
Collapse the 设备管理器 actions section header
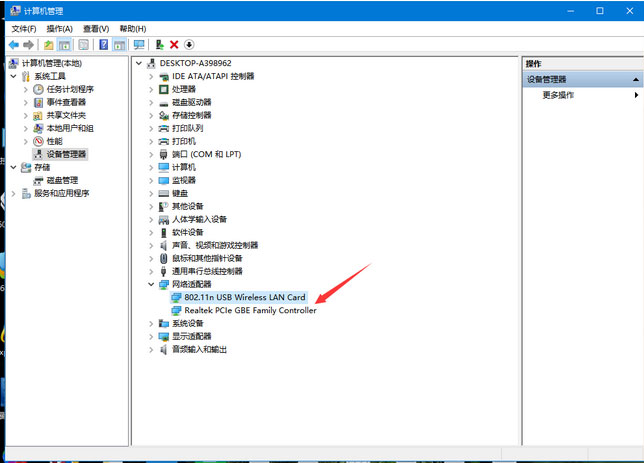tap(636, 79)
